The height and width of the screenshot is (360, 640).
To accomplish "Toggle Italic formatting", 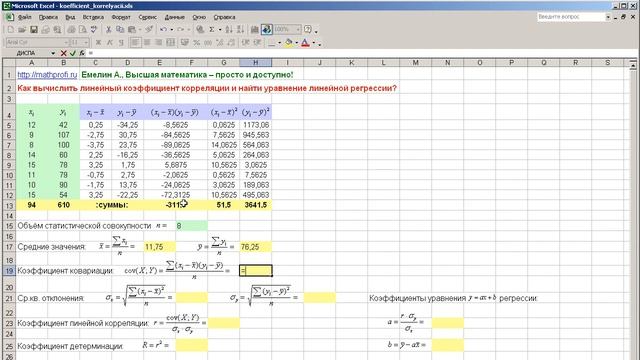I will (109, 42).
